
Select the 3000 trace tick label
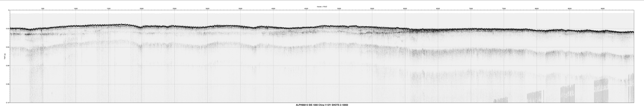tap(208, 9)
